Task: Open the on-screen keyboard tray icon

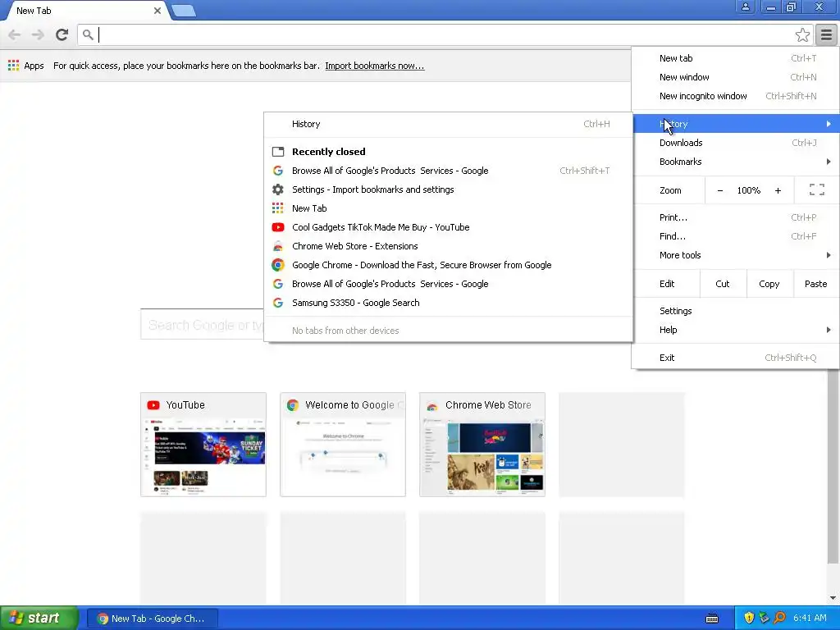Action: pos(712,619)
